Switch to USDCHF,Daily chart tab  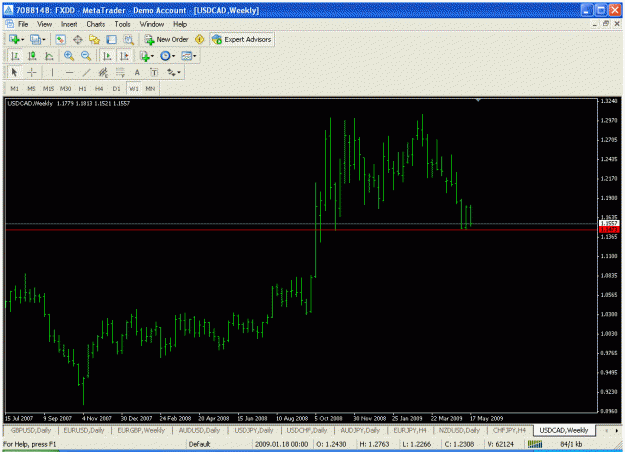[x=307, y=430]
